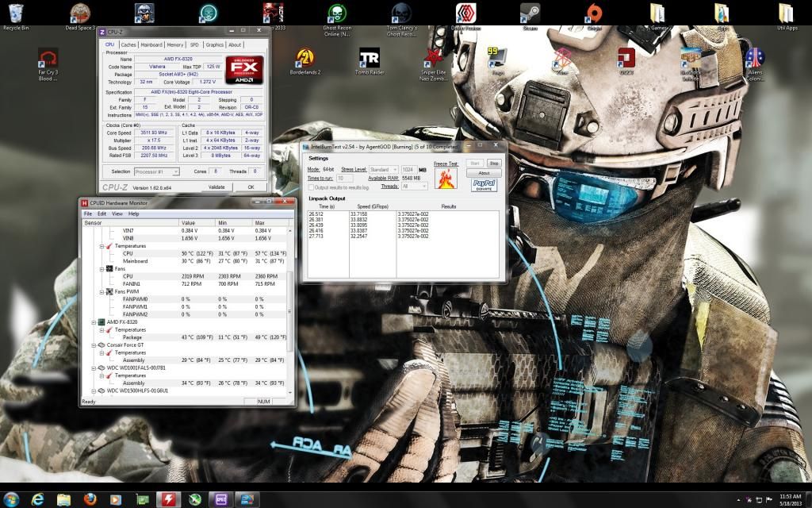Open the Stress Level dropdown in IntelBurnTest
812x508 pixels.
click(x=383, y=170)
